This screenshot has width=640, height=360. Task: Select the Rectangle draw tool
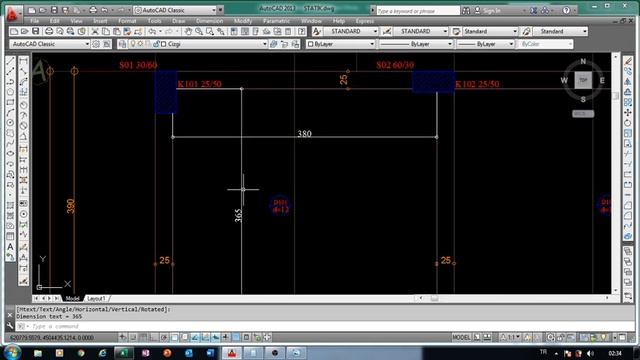(x=11, y=102)
